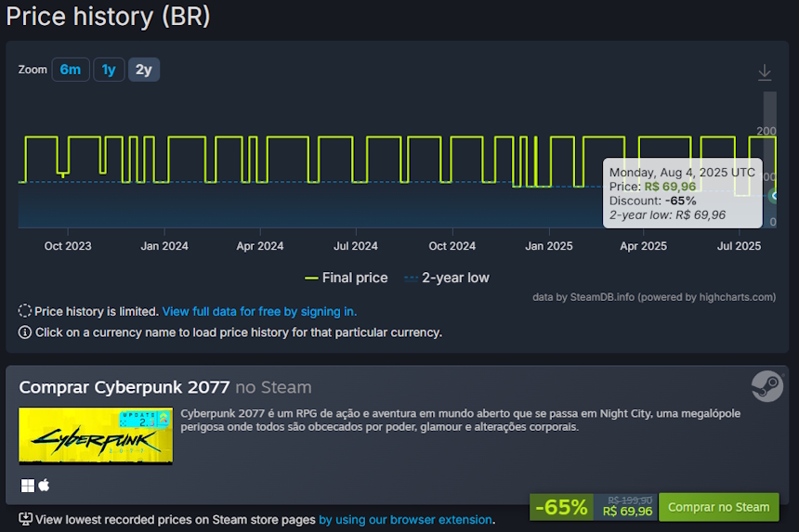Toggle the 2-year low legend series
Image resolution: width=799 pixels, height=532 pixels.
point(446,278)
